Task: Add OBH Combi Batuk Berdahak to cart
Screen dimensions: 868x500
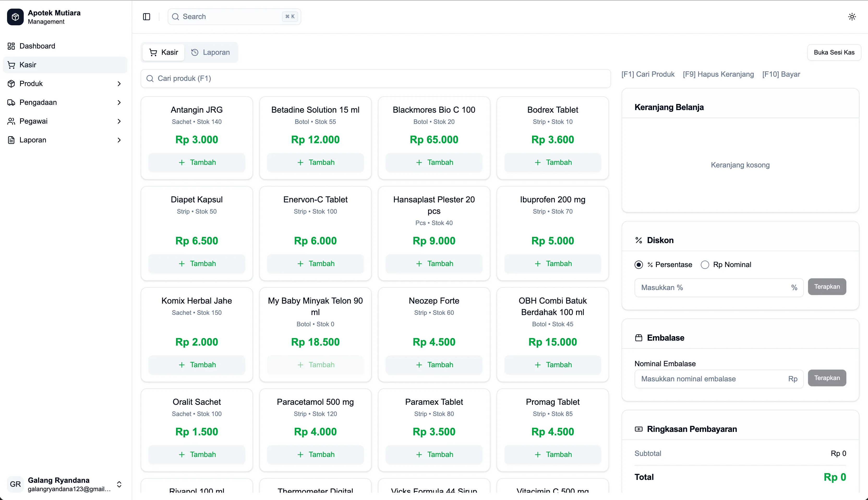Action: click(x=552, y=365)
